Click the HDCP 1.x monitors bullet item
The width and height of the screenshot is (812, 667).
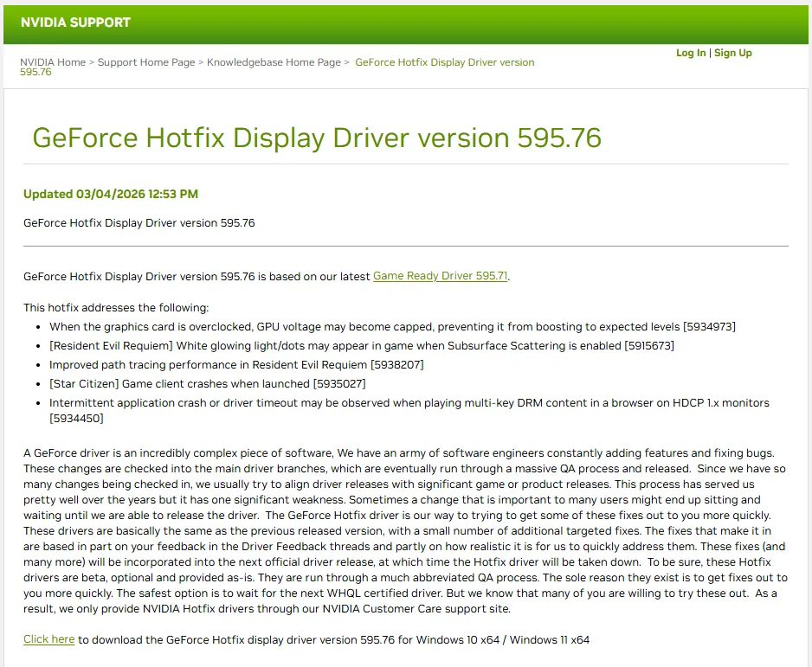tap(407, 402)
